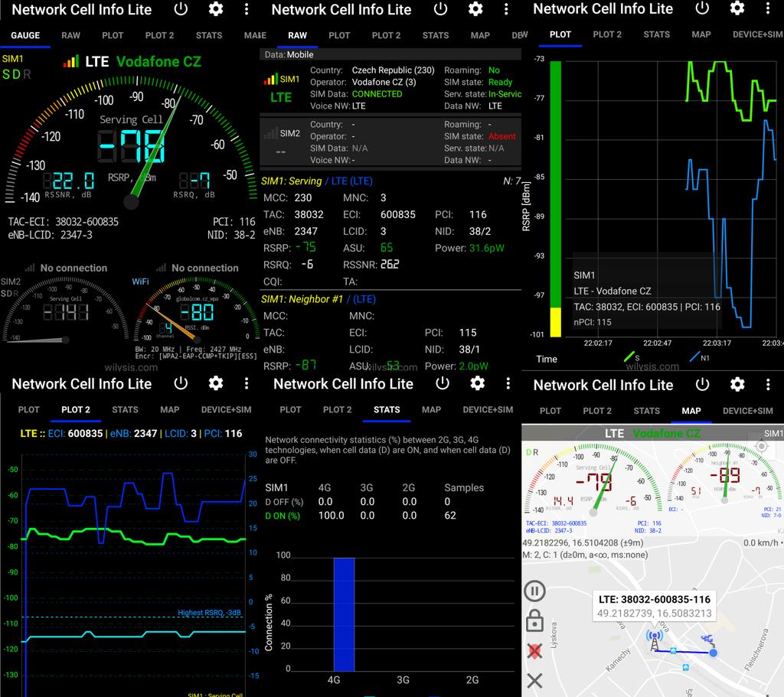Select the GAUGE tab
The image size is (784, 697).
coord(25,35)
